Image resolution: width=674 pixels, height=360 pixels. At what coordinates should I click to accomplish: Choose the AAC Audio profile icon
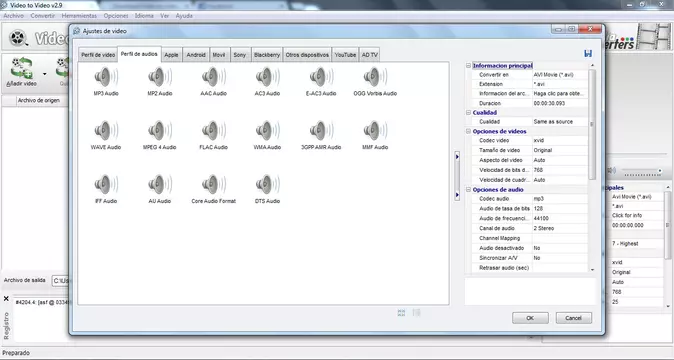[213, 78]
